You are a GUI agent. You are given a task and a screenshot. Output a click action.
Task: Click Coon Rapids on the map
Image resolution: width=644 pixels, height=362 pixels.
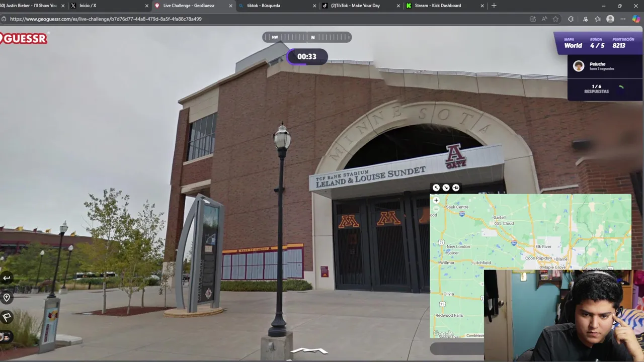[538, 258]
